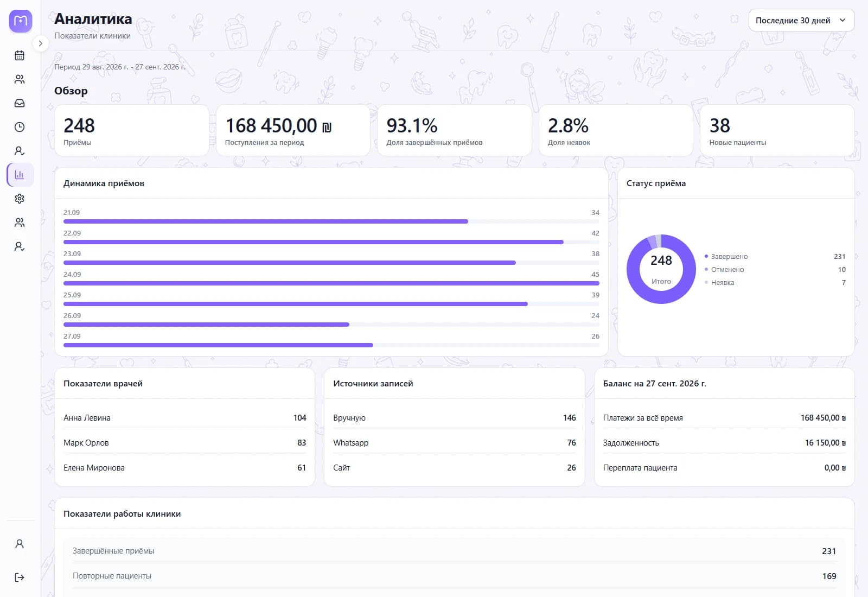Open the inbox tray icon in the sidebar
This screenshot has height=597, width=868.
(20, 103)
